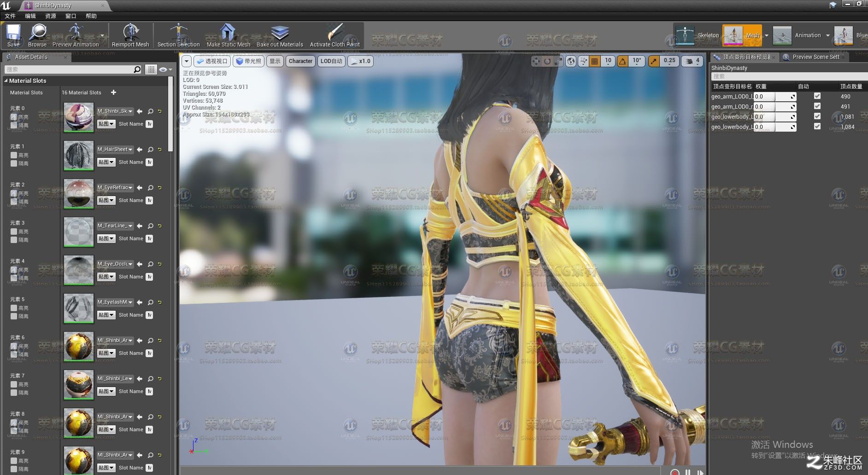Find M_HairSheet material in Content Browser
The height and width of the screenshot is (475, 868).
point(151,150)
